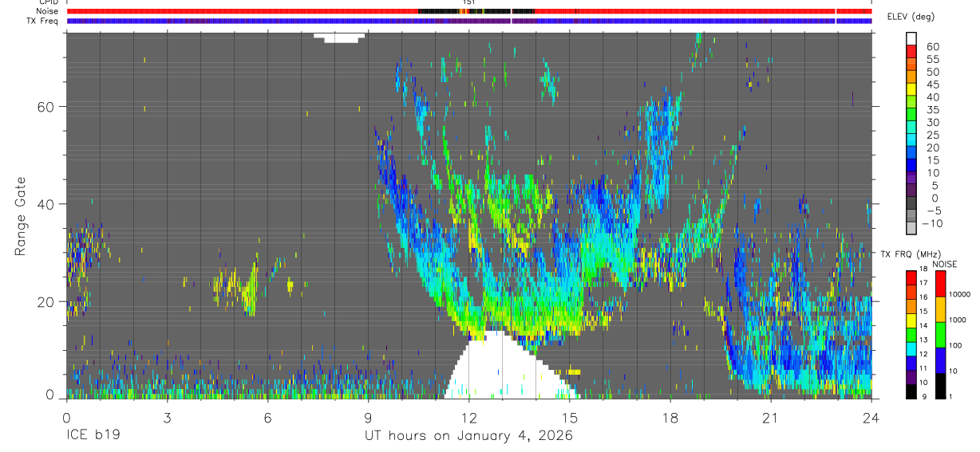
Task: Click the yellow segment of the ELEV colorbar
Action: click(x=911, y=89)
